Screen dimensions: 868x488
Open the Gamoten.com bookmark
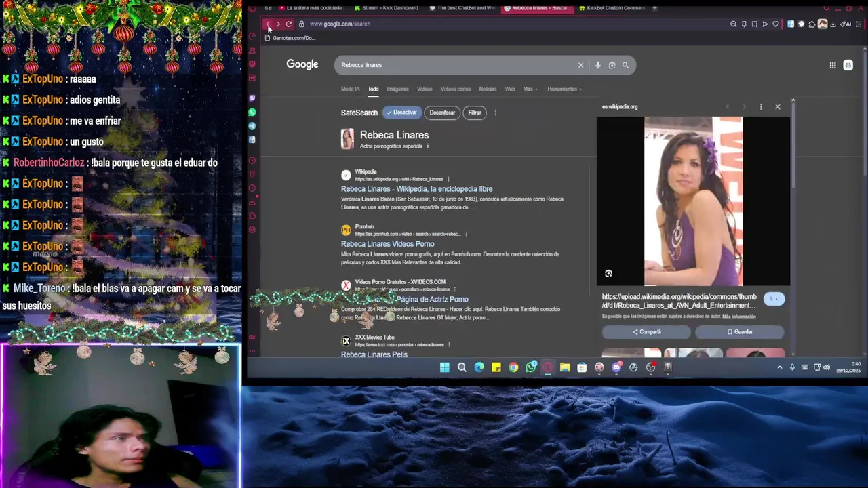[x=290, y=38]
